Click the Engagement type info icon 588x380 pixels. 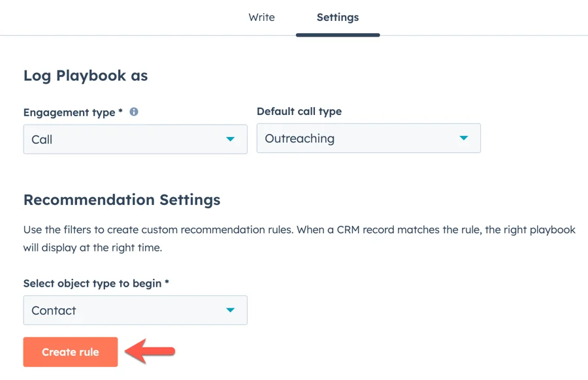tap(134, 112)
